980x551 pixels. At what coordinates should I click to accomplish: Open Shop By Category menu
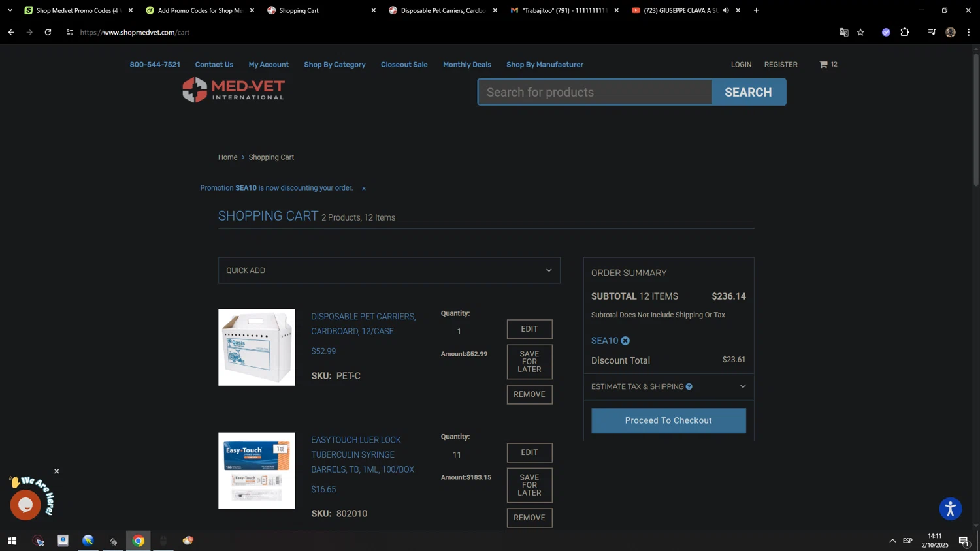[335, 65]
